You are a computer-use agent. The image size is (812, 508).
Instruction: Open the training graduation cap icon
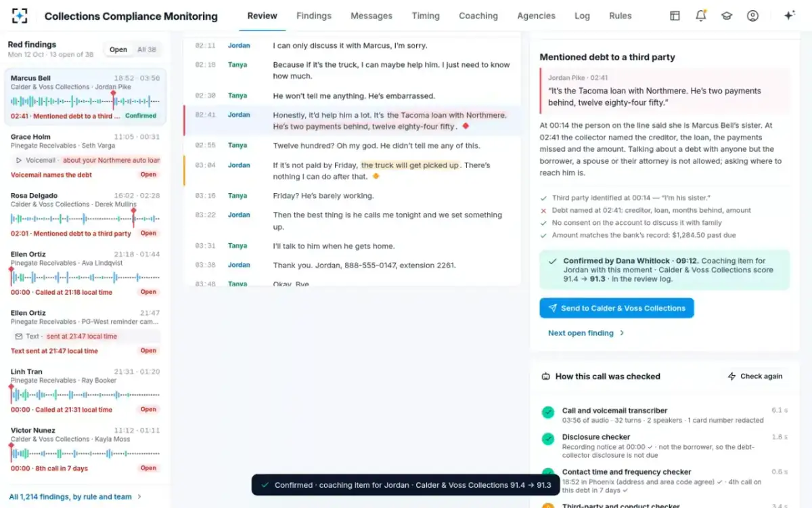727,16
